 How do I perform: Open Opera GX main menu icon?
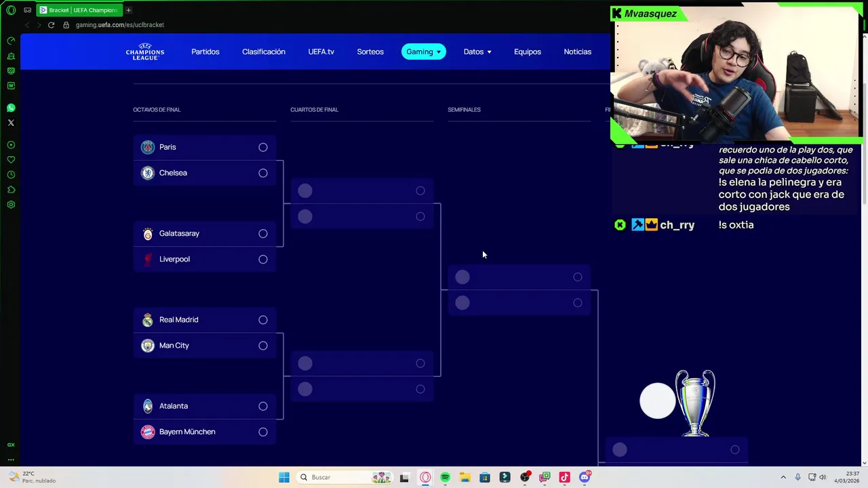11,10
